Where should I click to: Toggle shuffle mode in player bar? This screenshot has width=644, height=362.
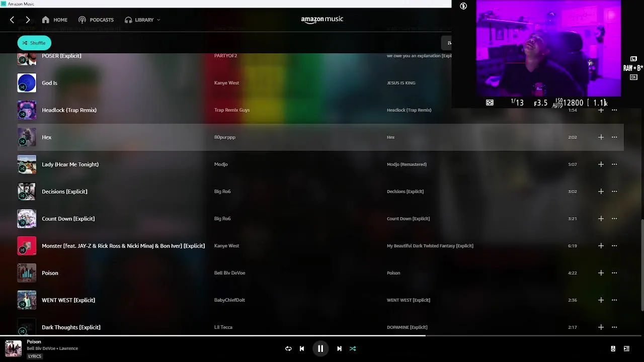tap(353, 348)
